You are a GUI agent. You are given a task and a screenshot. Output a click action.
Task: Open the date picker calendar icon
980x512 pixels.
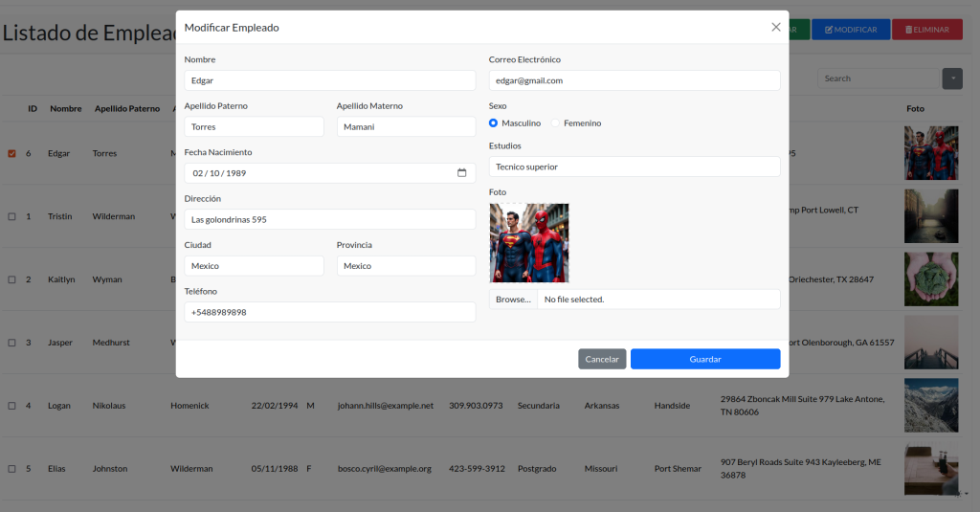[x=462, y=172]
